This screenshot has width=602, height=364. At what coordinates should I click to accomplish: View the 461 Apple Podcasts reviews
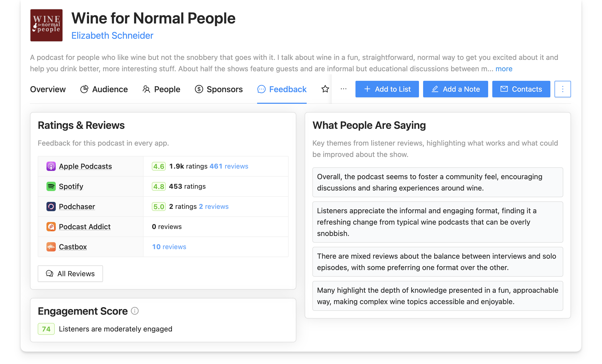pyautogui.click(x=229, y=166)
